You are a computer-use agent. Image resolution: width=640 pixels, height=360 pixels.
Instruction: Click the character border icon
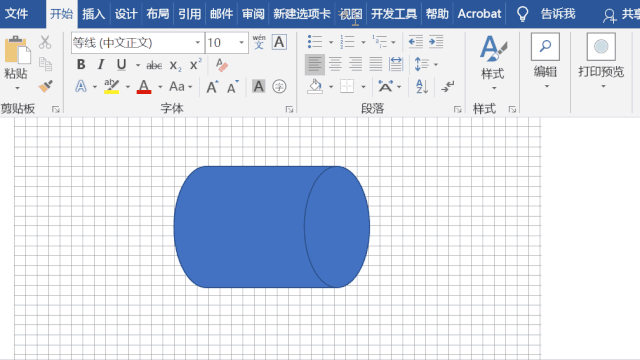[x=279, y=42]
